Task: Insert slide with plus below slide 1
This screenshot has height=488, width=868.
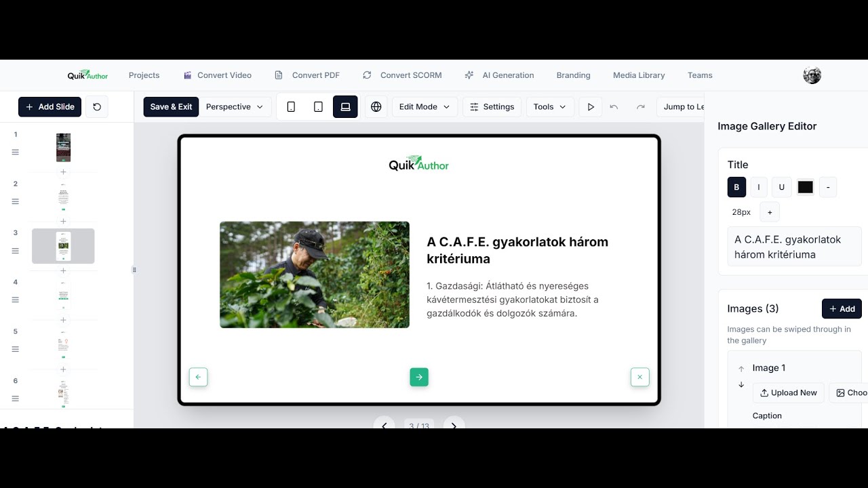Action: (63, 172)
